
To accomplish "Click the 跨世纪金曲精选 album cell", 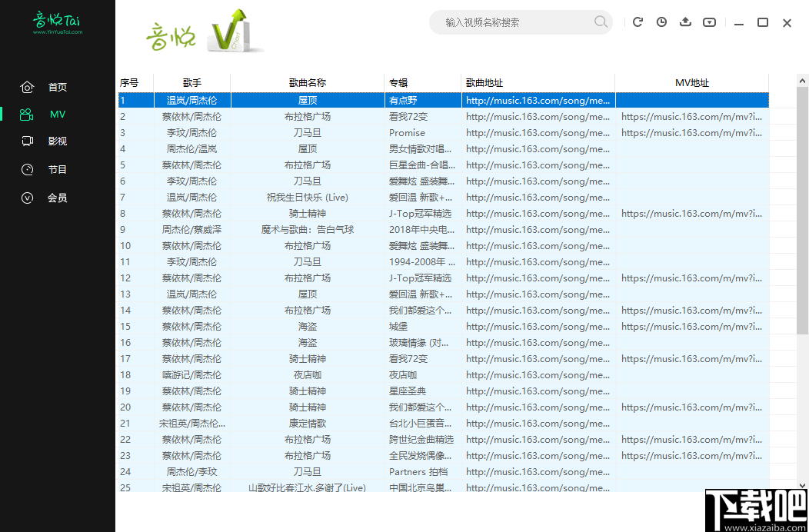I will 423,439.
